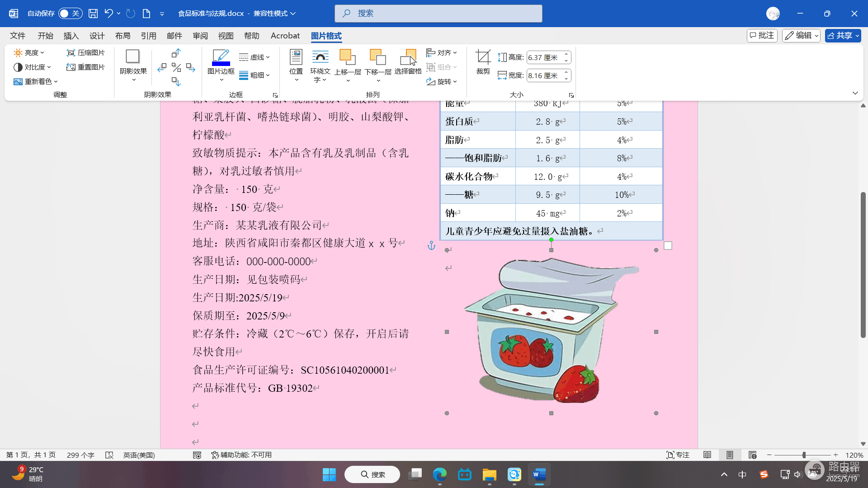Click the account profile avatar
This screenshot has width=868, height=488.
coord(773,14)
